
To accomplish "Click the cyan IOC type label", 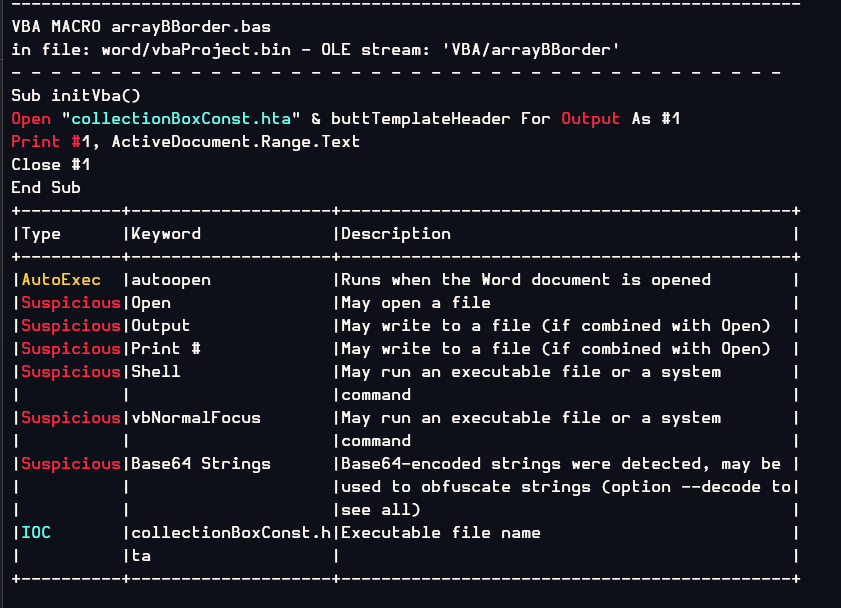I will [36, 533].
